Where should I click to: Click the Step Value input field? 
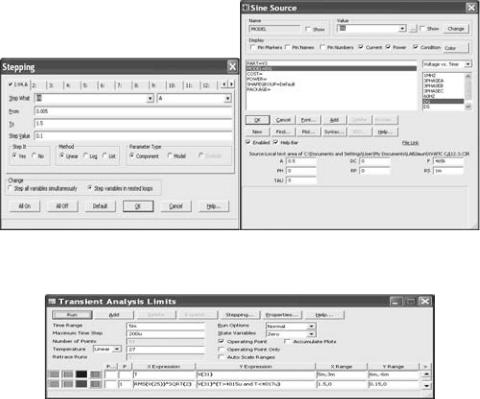(133, 136)
